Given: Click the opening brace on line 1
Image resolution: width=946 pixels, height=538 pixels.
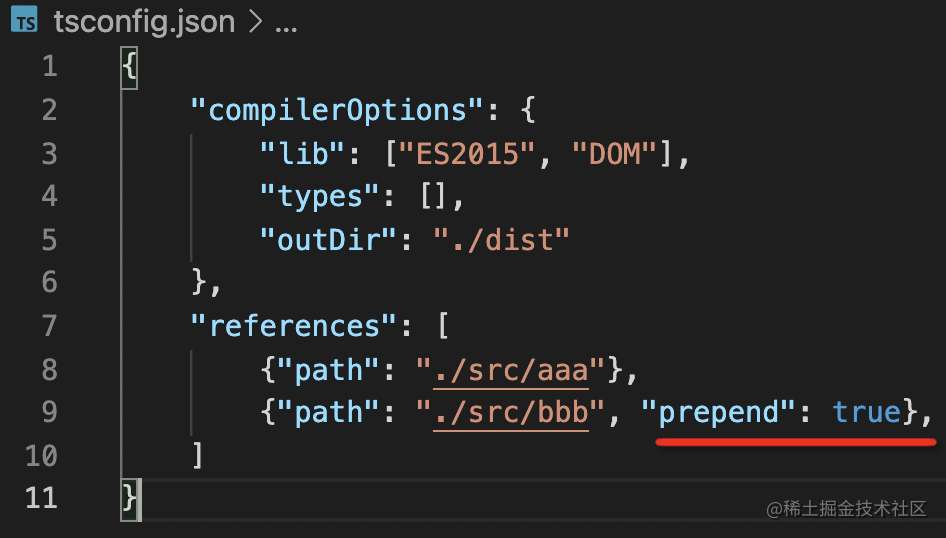Looking at the screenshot, I should coord(129,67).
